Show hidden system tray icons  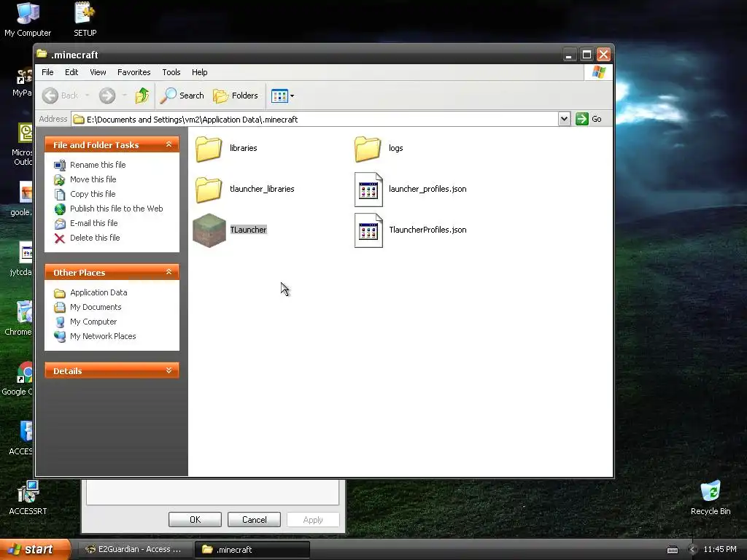coord(692,550)
